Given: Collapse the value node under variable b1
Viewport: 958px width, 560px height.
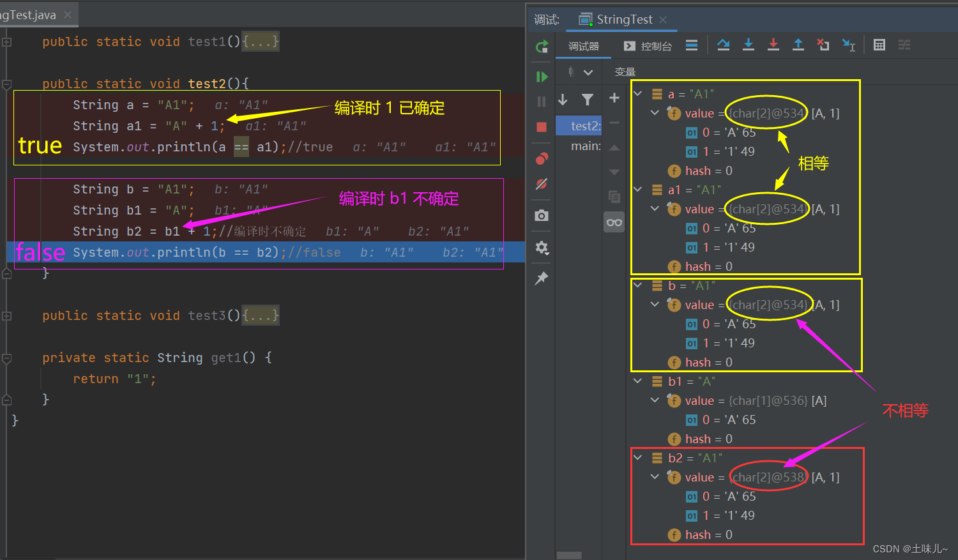Looking at the screenshot, I should coord(655,400).
